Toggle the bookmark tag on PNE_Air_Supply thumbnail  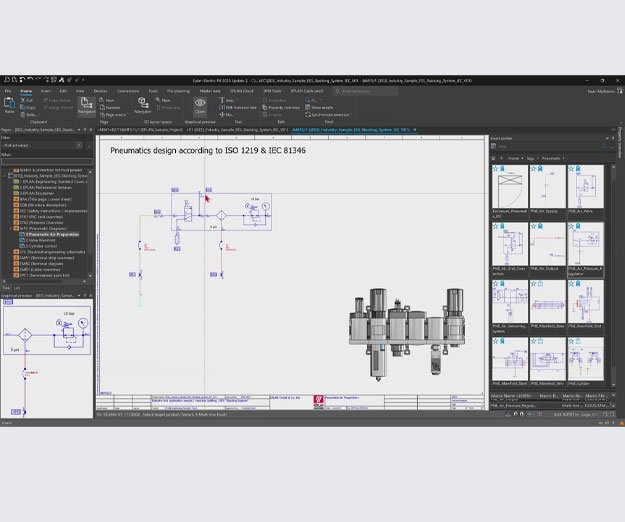(x=540, y=169)
